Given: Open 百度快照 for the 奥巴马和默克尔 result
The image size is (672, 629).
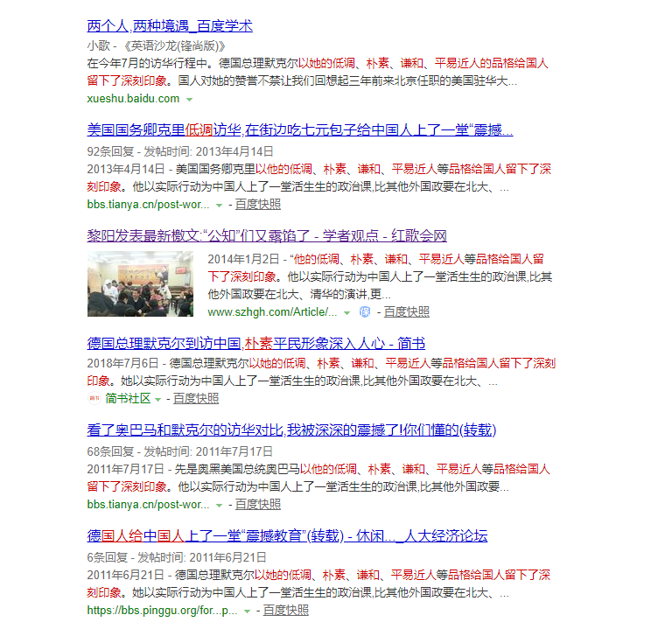Looking at the screenshot, I should pos(258,504).
